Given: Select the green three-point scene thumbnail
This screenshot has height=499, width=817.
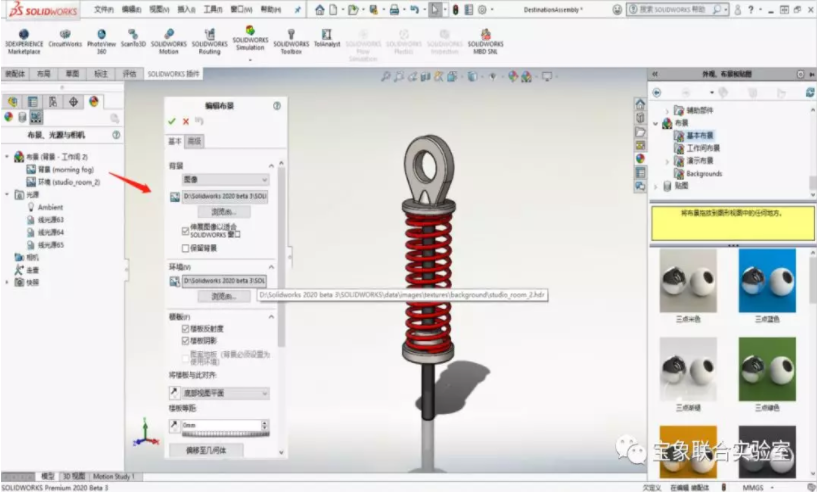Looking at the screenshot, I should (x=767, y=369).
